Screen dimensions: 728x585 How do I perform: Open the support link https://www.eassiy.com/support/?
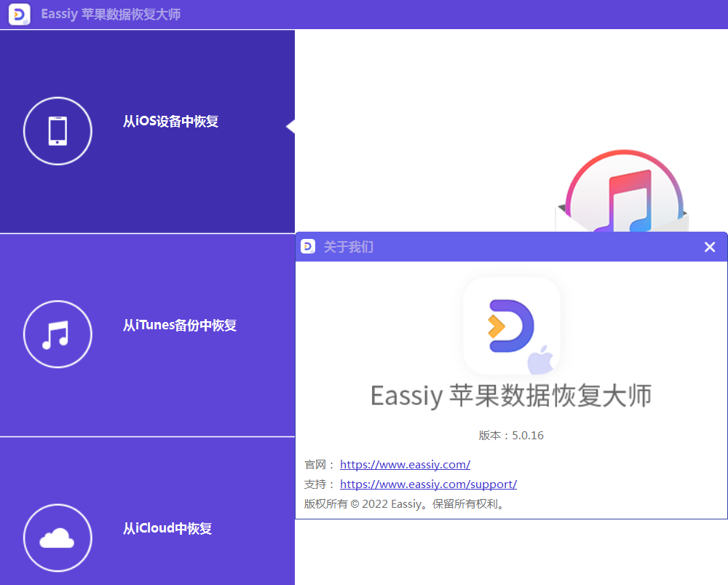coord(428,484)
